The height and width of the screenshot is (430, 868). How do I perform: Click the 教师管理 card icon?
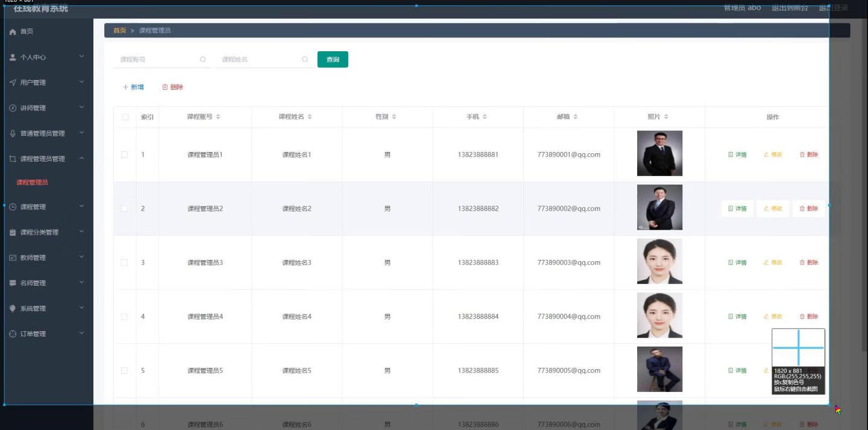click(x=13, y=258)
